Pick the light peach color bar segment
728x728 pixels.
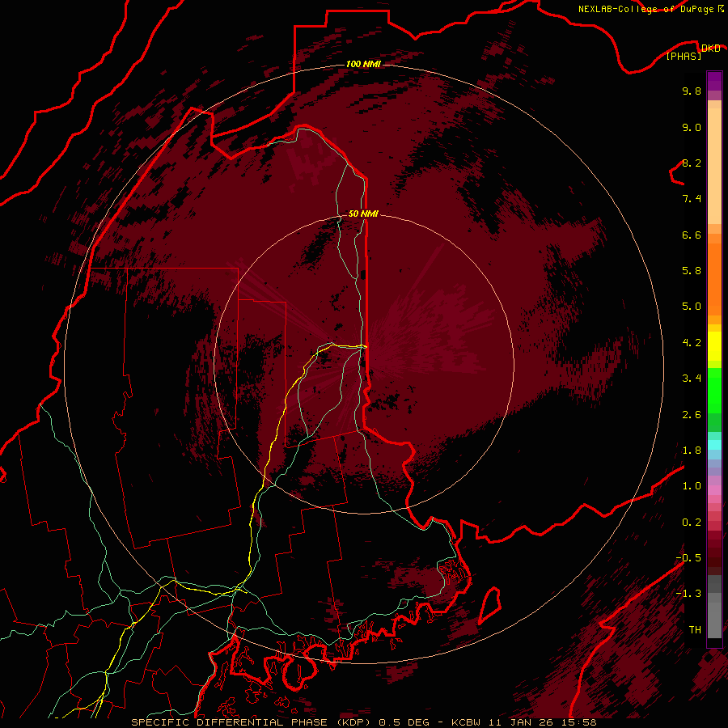[x=714, y=166]
